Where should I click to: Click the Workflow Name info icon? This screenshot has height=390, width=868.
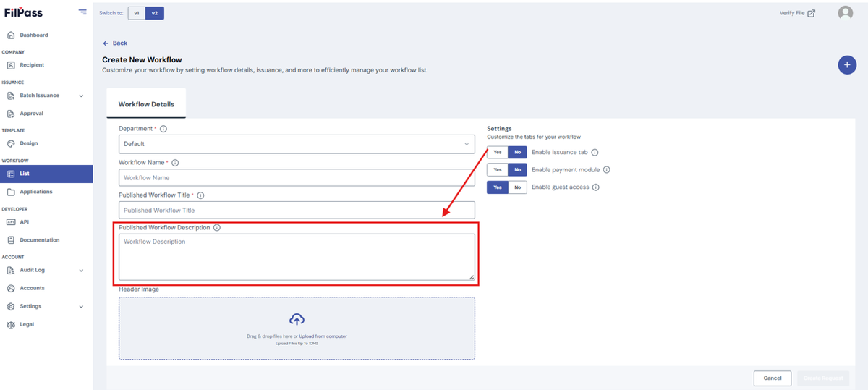(175, 163)
